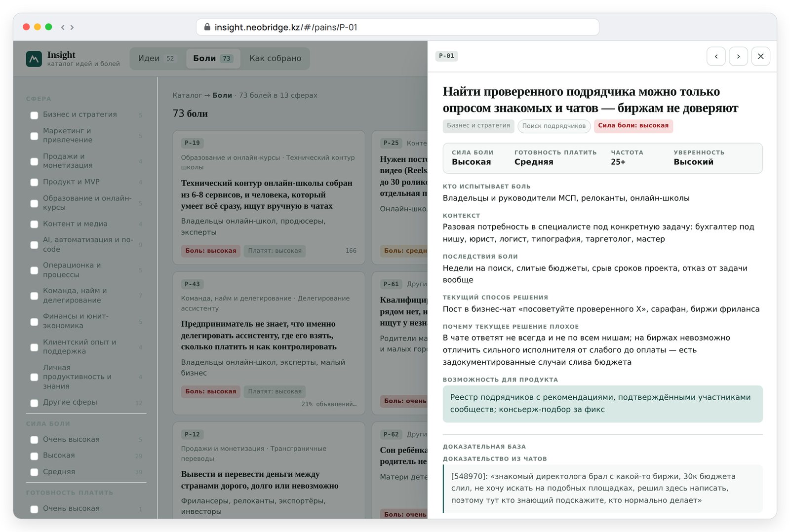790x532 pixels.
Task: Click the P-12 badge
Action: coord(192,434)
